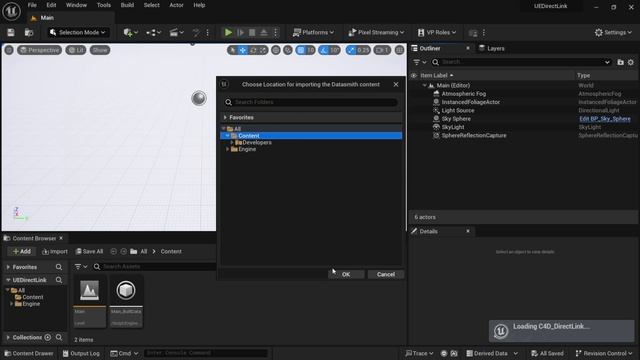Screen dimensions: 640x360
Task: Open Selection Mode dropdown
Action: pyautogui.click(x=78, y=32)
